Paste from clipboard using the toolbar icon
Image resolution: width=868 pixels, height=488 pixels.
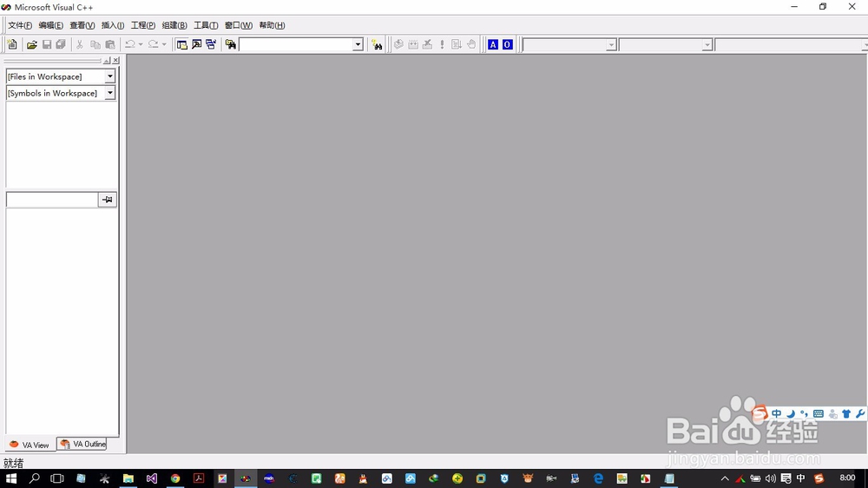point(110,44)
